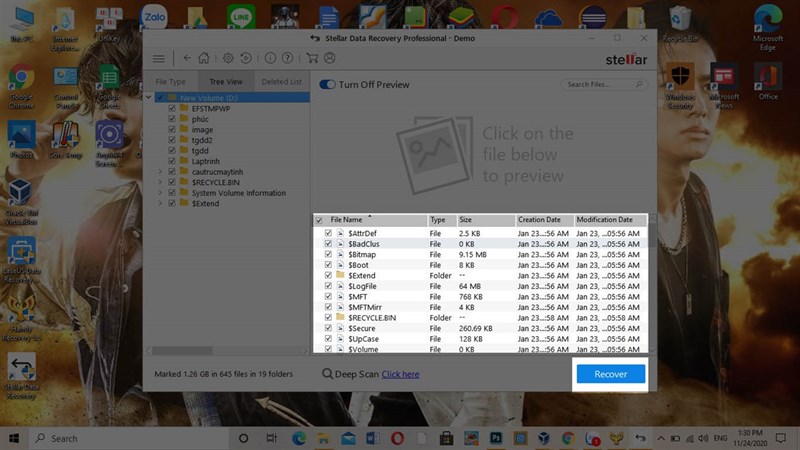
Task: Collapse the New Volume (D:) node
Action: point(149,97)
